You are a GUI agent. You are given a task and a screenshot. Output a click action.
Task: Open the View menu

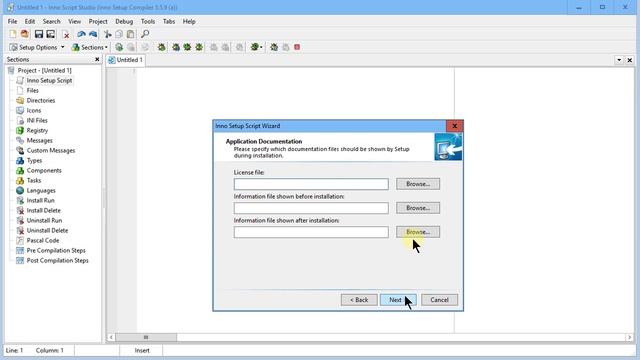click(74, 21)
